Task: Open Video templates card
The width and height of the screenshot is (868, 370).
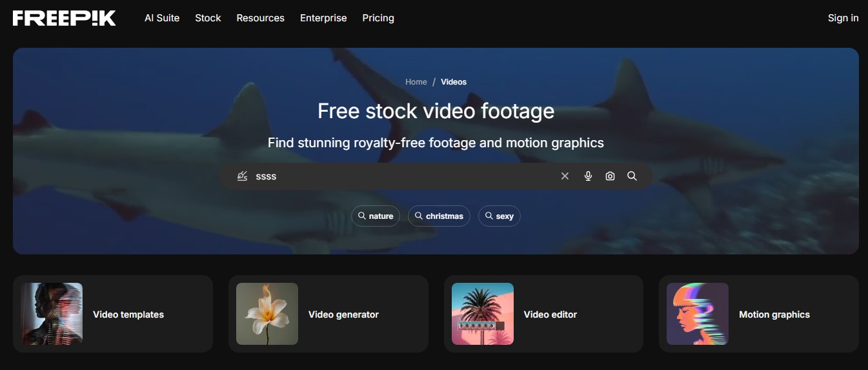Action: tap(113, 314)
